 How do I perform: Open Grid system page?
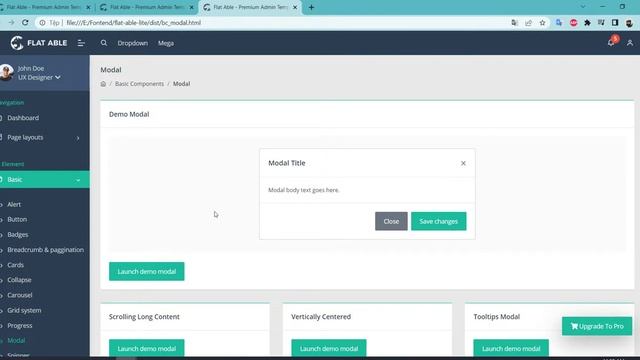click(x=24, y=311)
